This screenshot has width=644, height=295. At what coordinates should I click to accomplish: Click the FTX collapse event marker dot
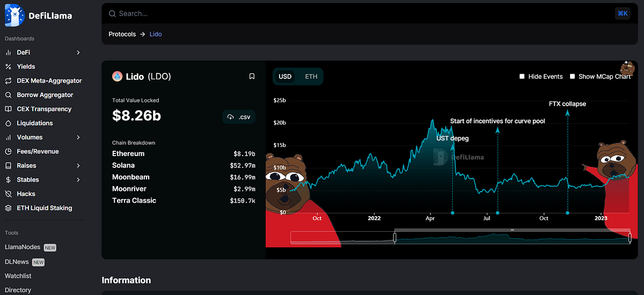tap(567, 213)
